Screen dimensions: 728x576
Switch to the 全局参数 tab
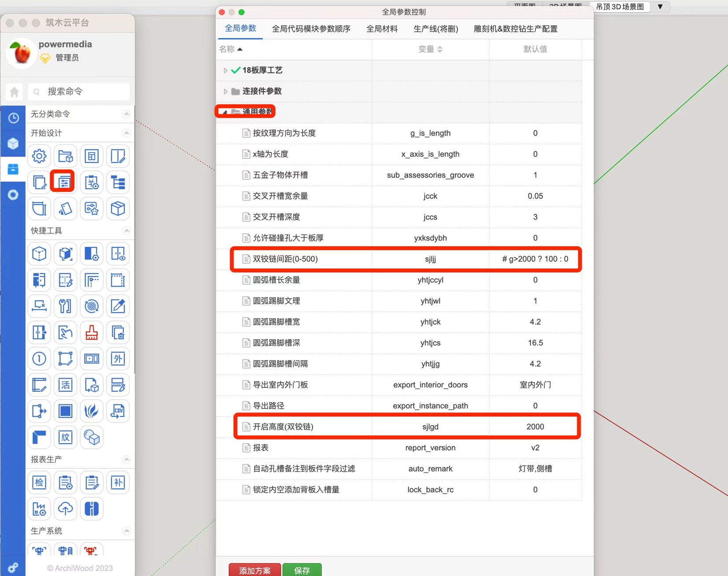pos(241,29)
